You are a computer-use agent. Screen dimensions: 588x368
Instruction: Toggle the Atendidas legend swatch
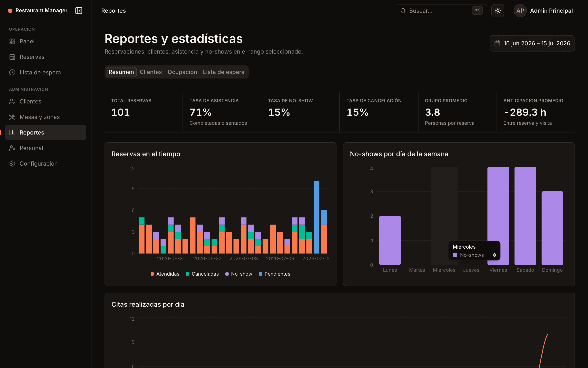(x=152, y=274)
